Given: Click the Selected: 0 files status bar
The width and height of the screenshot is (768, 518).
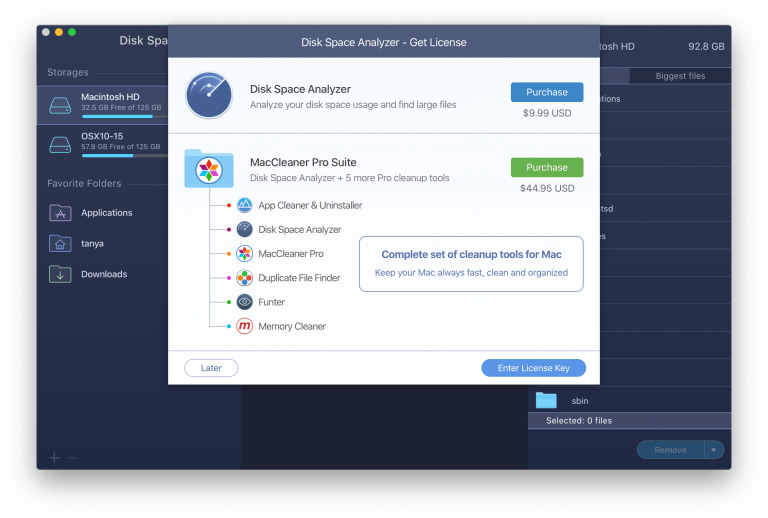Looking at the screenshot, I should 629,421.
